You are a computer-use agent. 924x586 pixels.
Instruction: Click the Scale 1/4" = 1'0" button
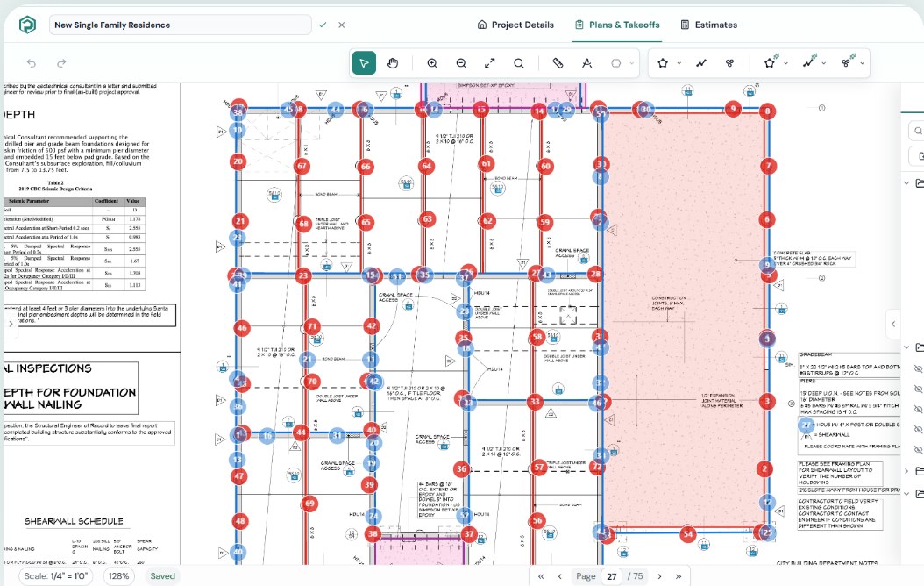pyautogui.click(x=55, y=576)
